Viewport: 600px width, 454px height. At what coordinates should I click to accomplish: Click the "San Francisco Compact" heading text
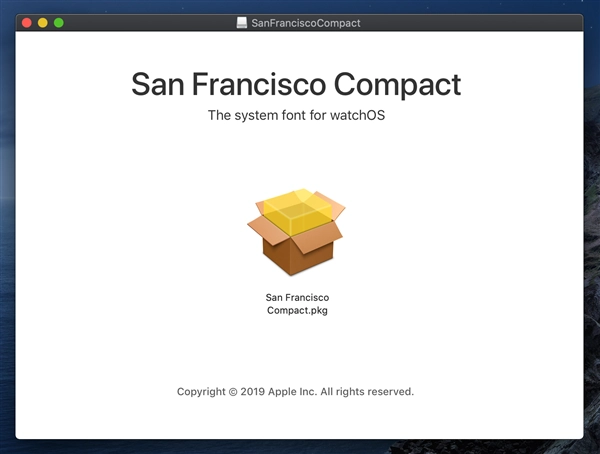click(296, 85)
